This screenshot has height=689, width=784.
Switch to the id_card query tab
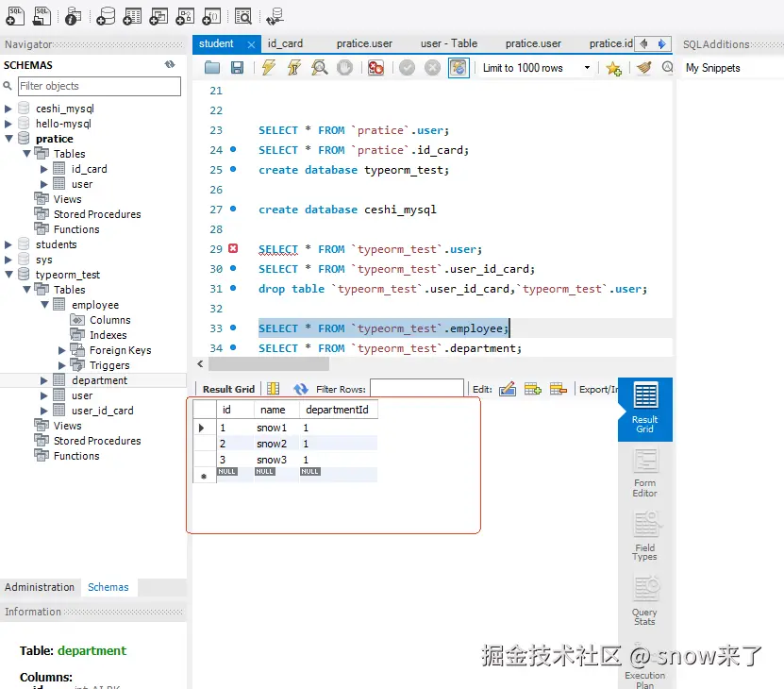coord(285,43)
